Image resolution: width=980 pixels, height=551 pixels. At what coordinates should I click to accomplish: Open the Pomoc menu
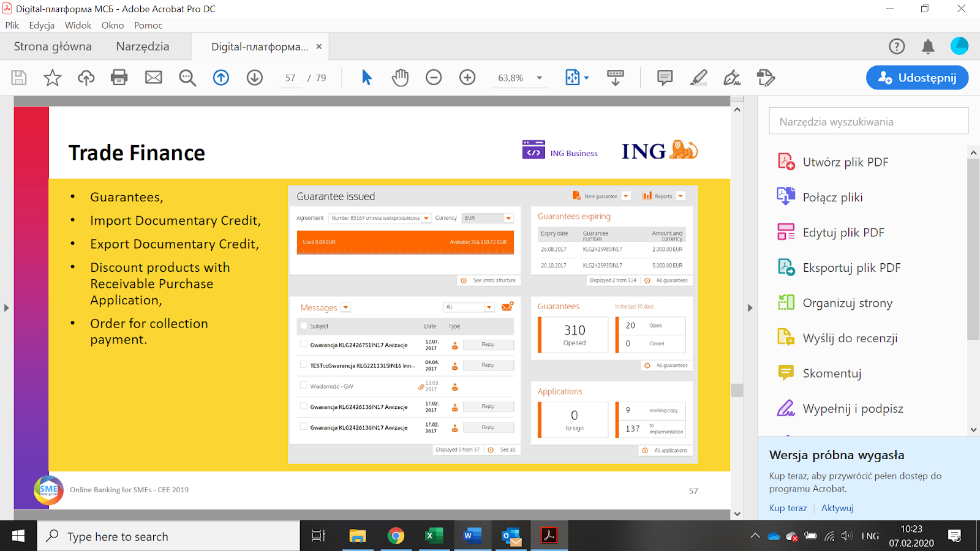point(148,25)
